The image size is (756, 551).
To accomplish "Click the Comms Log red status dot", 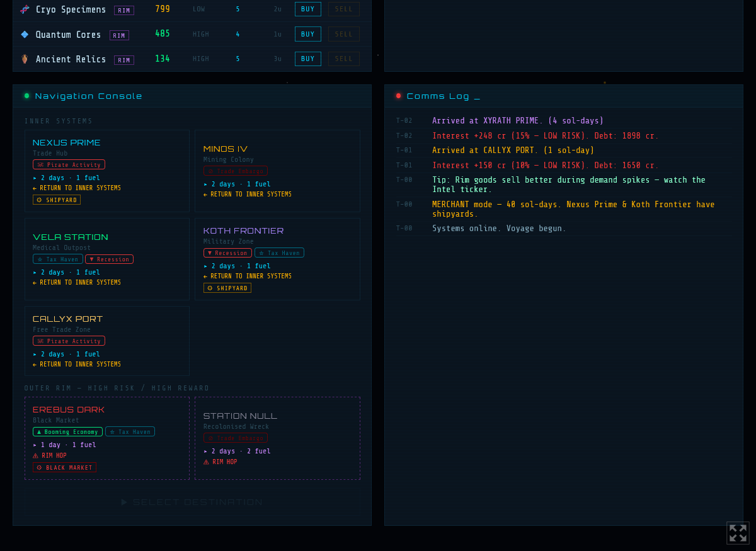I will [x=398, y=96].
